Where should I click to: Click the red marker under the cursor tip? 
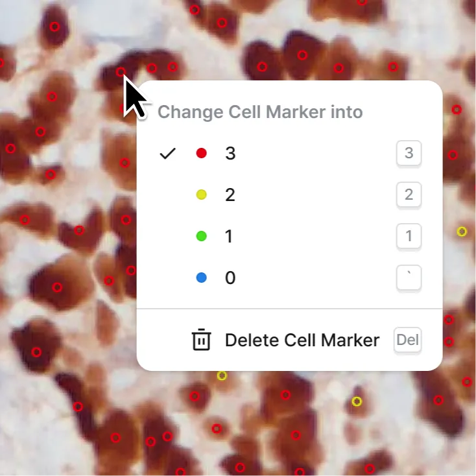(121, 72)
